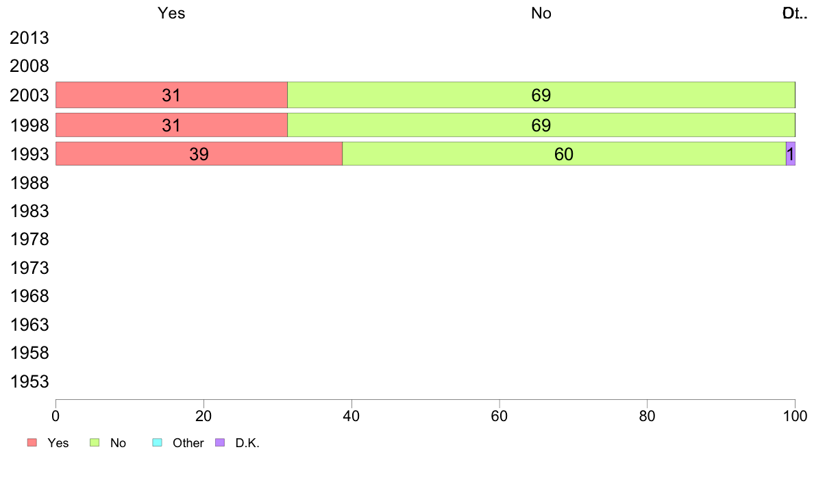This screenshot has height=504, width=814.
Task: Click the Yes column header
Action: point(171,13)
